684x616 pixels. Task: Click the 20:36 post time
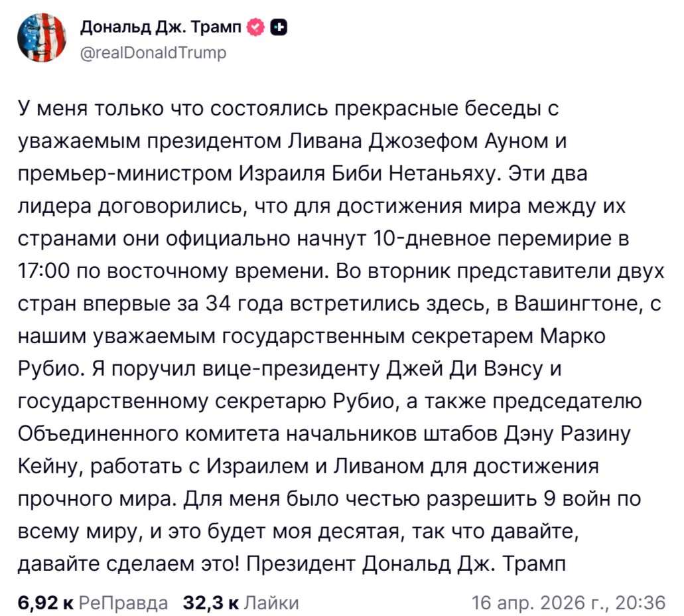(x=640, y=603)
